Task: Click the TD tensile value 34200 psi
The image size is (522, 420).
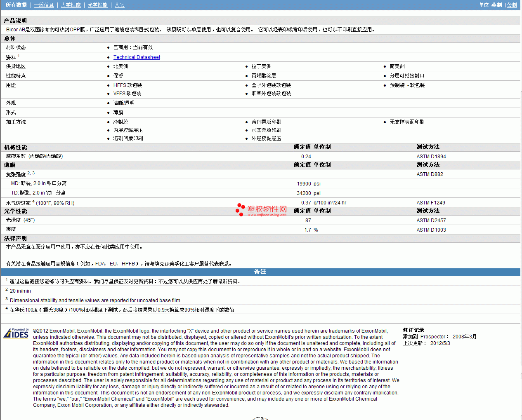Action: (x=309, y=193)
